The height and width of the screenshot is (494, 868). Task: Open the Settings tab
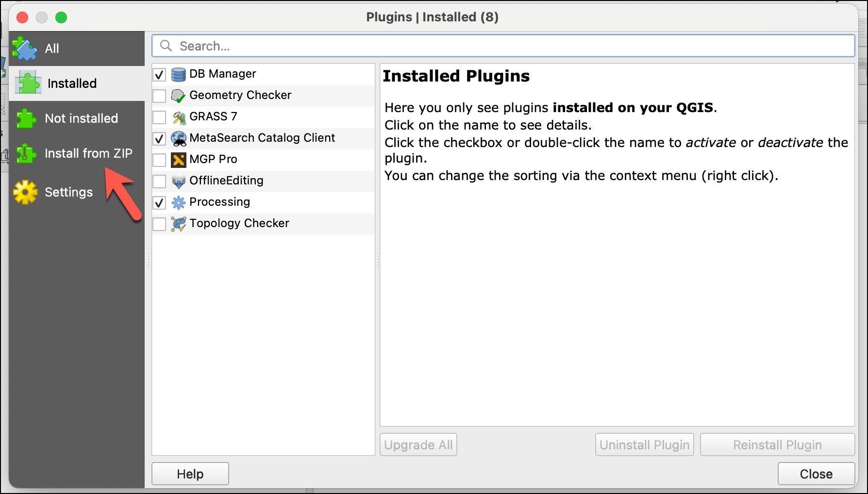click(x=77, y=192)
